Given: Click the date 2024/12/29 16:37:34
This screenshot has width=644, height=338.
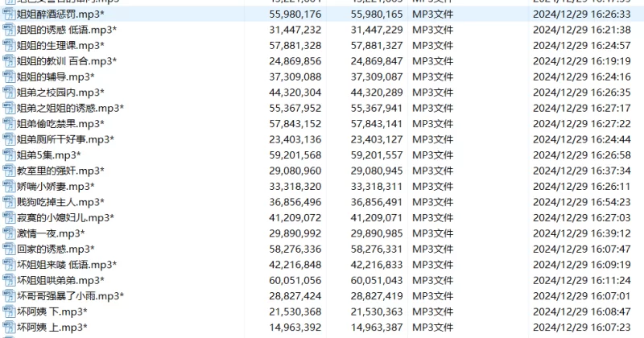Looking at the screenshot, I should click(x=581, y=171).
